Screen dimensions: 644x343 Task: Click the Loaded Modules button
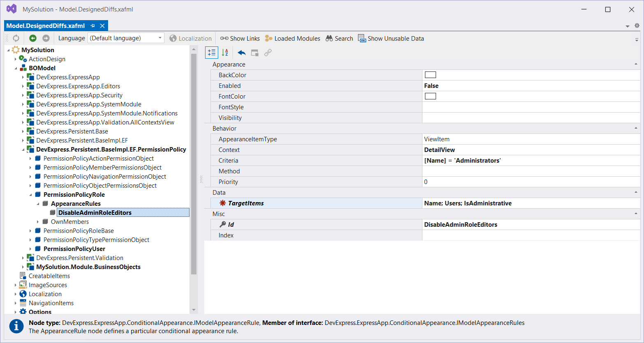coord(293,38)
